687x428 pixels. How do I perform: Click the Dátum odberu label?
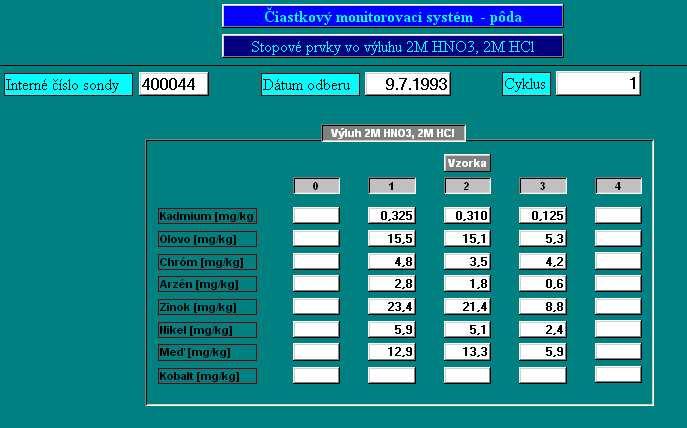(310, 85)
